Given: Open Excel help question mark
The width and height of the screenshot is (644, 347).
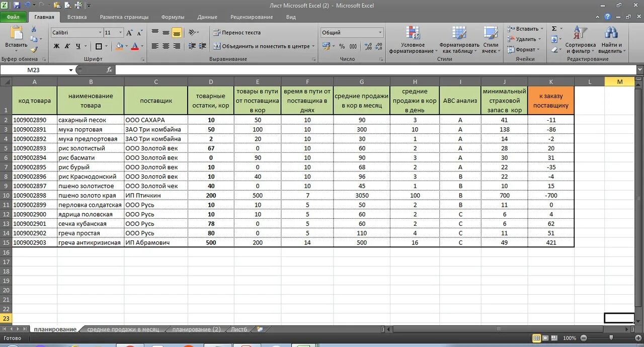Looking at the screenshot, I should coord(608,17).
